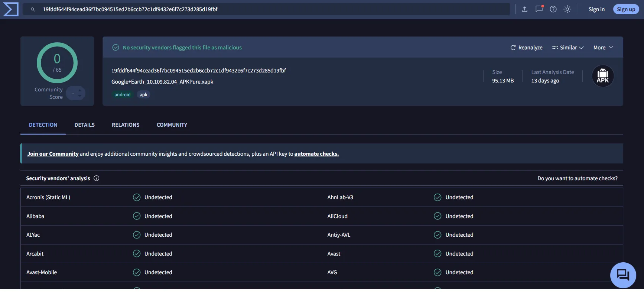Screen dimensions: 644x292
Task: Click the Security vendors' analysis info icon
Action: click(97, 178)
